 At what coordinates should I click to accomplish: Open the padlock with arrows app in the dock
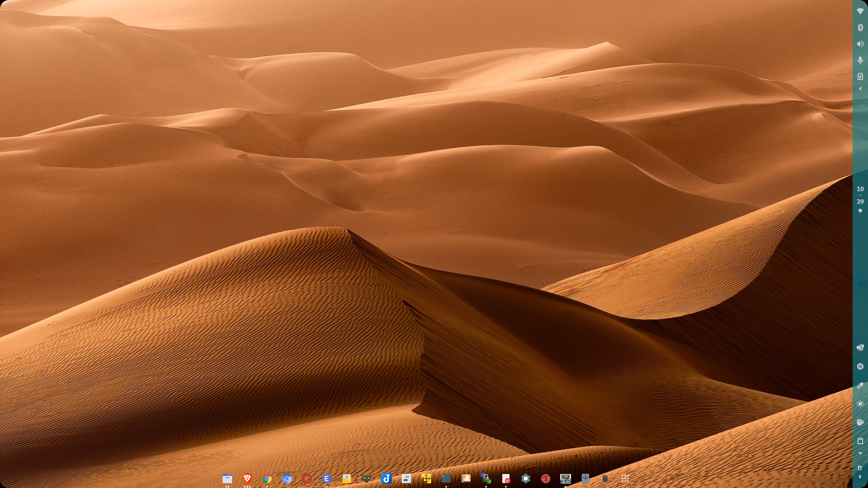click(486, 479)
